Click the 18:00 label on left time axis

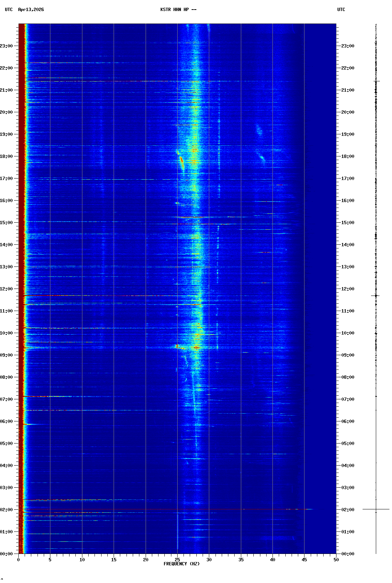pos(7,156)
